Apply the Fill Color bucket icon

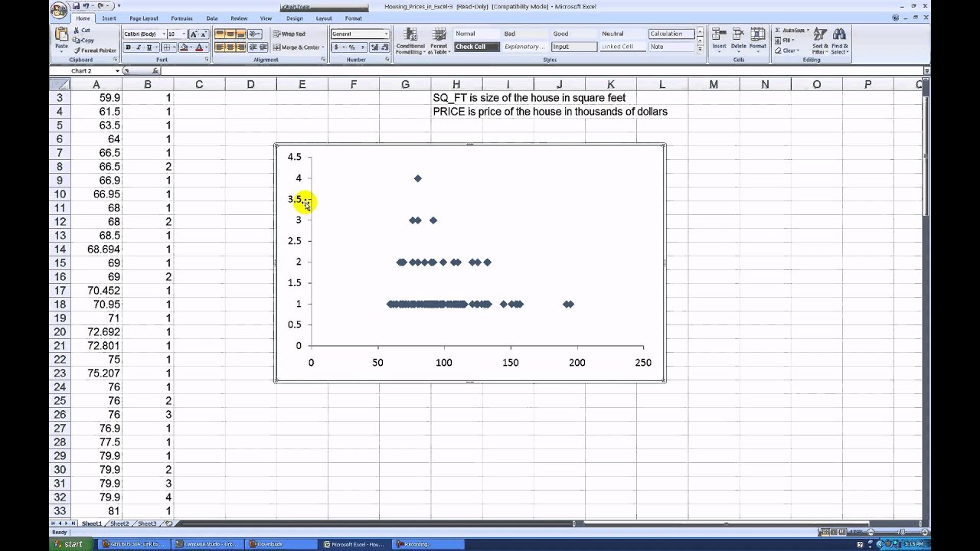(x=183, y=47)
